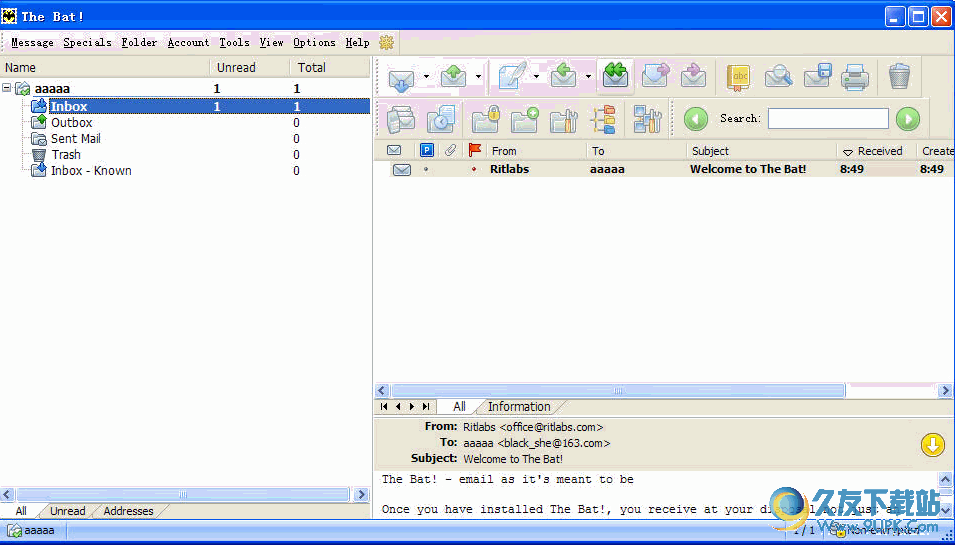The height and width of the screenshot is (545, 955).
Task: Toggle the envelope read status of Ritlabs message
Action: pyautogui.click(x=401, y=169)
